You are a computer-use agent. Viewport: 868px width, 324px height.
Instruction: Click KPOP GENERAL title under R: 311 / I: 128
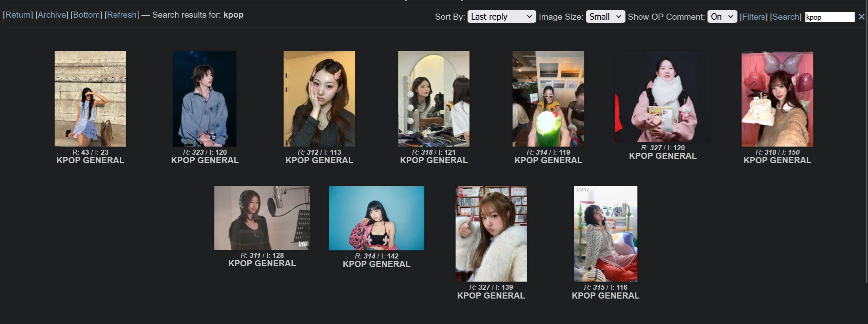click(262, 264)
